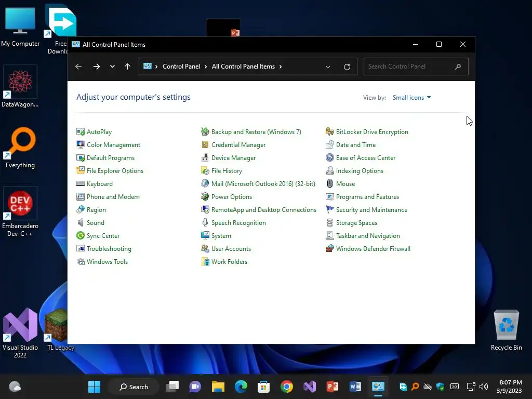The height and width of the screenshot is (399, 532).
Task: Go forward with the forward arrow
Action: tap(96, 66)
